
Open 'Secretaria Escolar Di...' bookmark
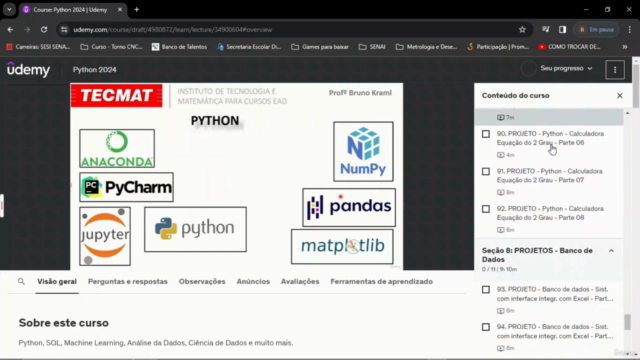[x=249, y=47]
